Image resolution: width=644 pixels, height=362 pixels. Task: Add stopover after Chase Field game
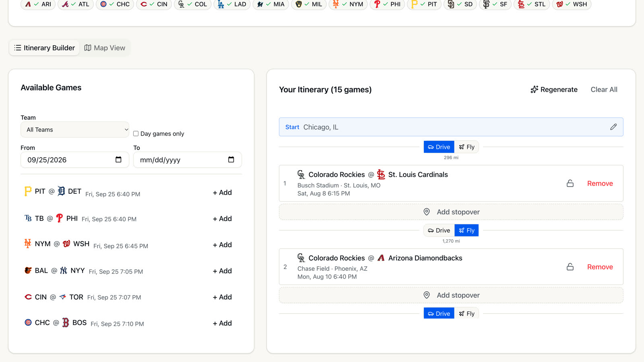(x=451, y=295)
